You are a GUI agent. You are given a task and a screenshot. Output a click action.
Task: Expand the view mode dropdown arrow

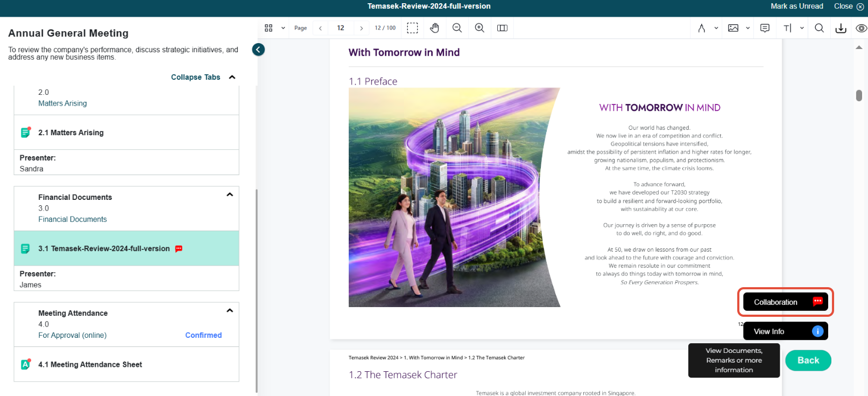point(283,28)
